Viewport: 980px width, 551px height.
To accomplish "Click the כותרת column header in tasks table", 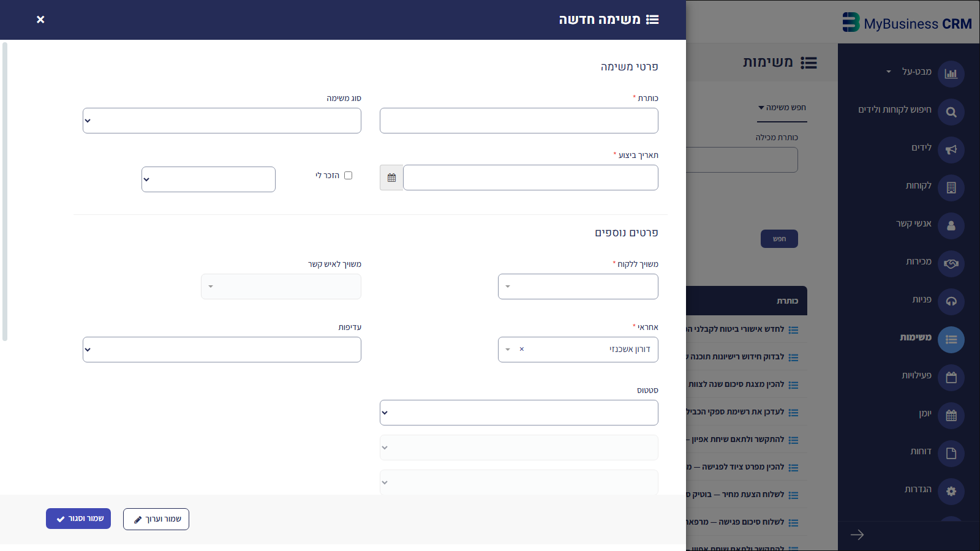I will pyautogui.click(x=788, y=301).
